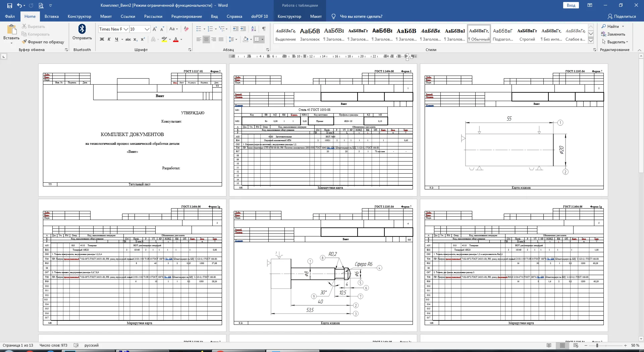
Task: Open the shading fill color dropdown arrow
Action: pos(251,40)
